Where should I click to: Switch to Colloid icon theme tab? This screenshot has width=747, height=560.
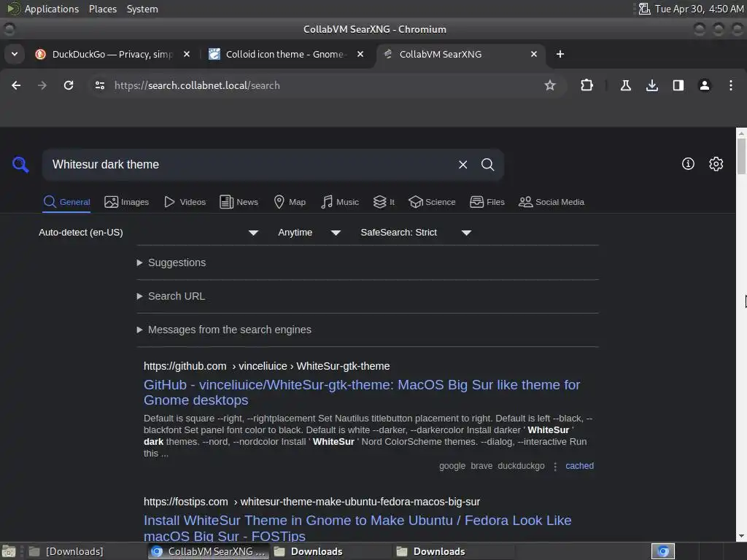285,54
